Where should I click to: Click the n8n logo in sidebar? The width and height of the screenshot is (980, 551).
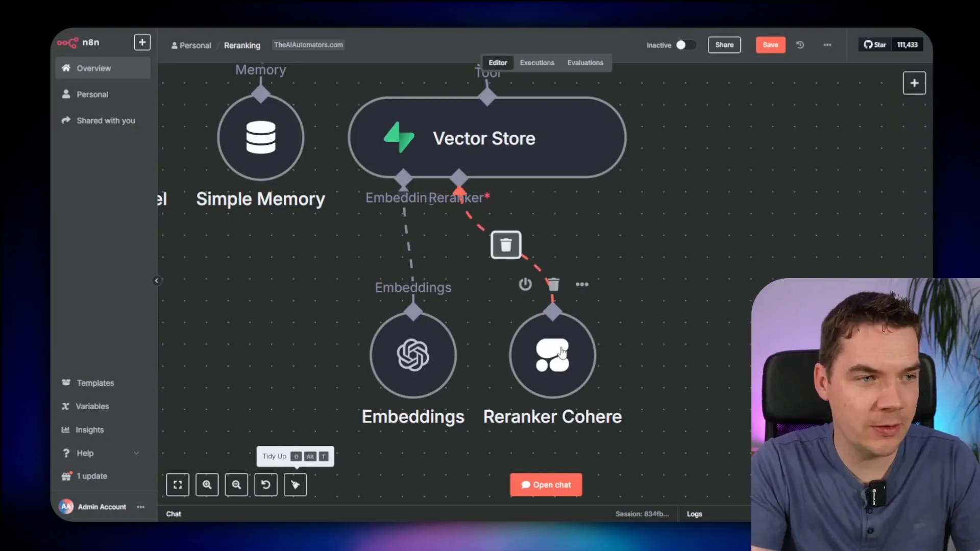[78, 42]
